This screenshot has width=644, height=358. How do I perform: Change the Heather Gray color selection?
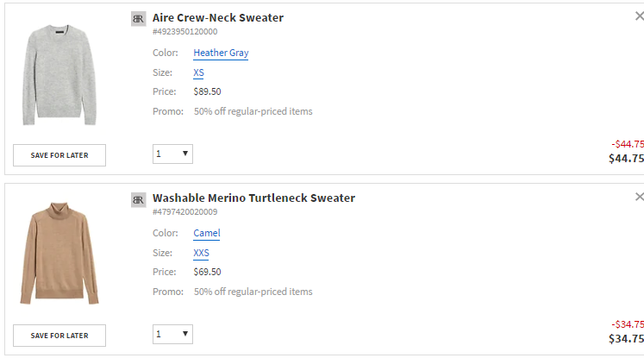[221, 53]
